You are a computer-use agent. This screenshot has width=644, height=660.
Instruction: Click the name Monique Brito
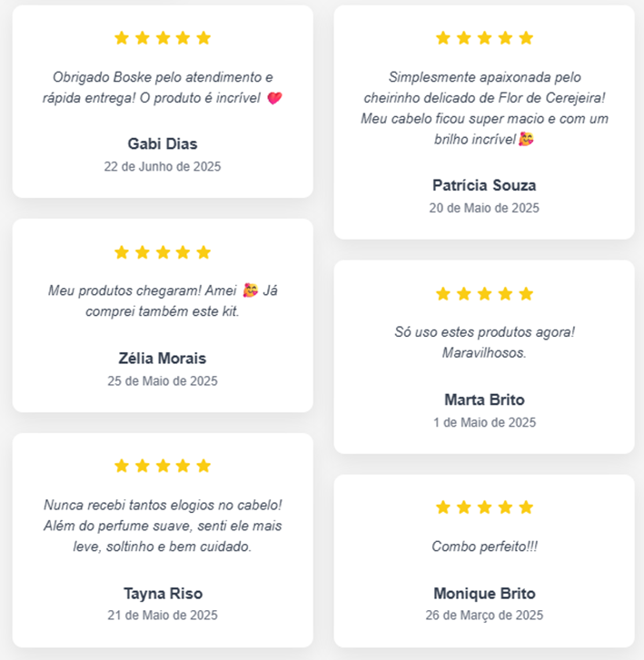pyautogui.click(x=484, y=594)
